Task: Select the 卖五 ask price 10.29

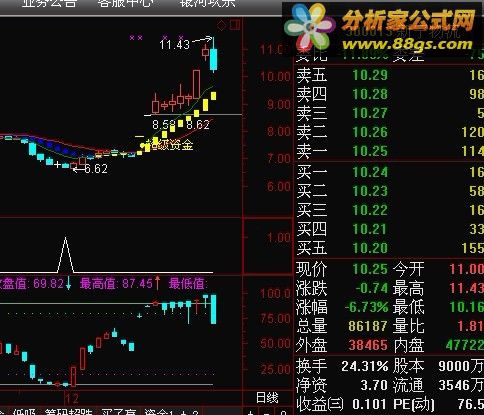Action: point(370,75)
